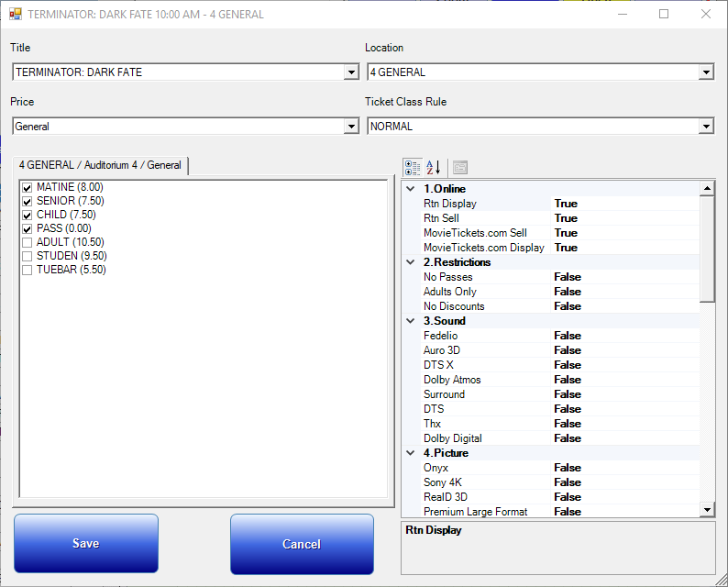Click the property grid scrollbar thumb
Screen dimensions: 728x587
(707, 249)
